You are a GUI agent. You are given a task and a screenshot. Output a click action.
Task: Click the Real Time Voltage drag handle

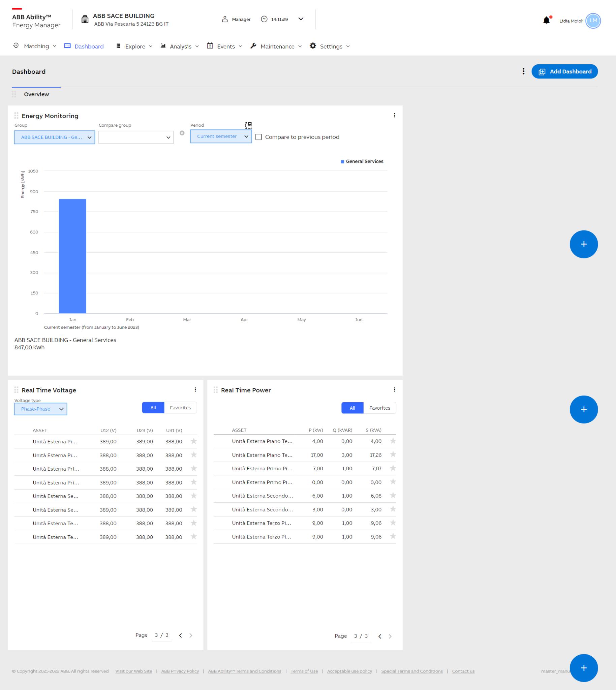16,390
